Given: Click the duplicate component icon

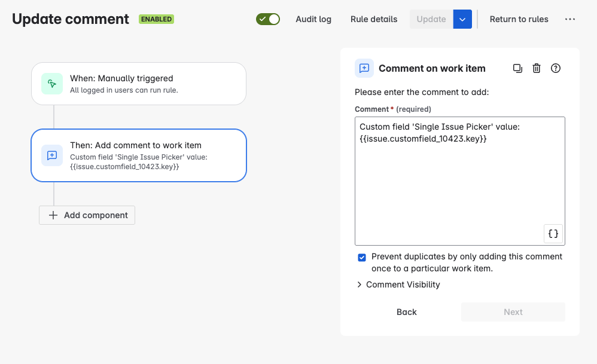Looking at the screenshot, I should pos(517,68).
